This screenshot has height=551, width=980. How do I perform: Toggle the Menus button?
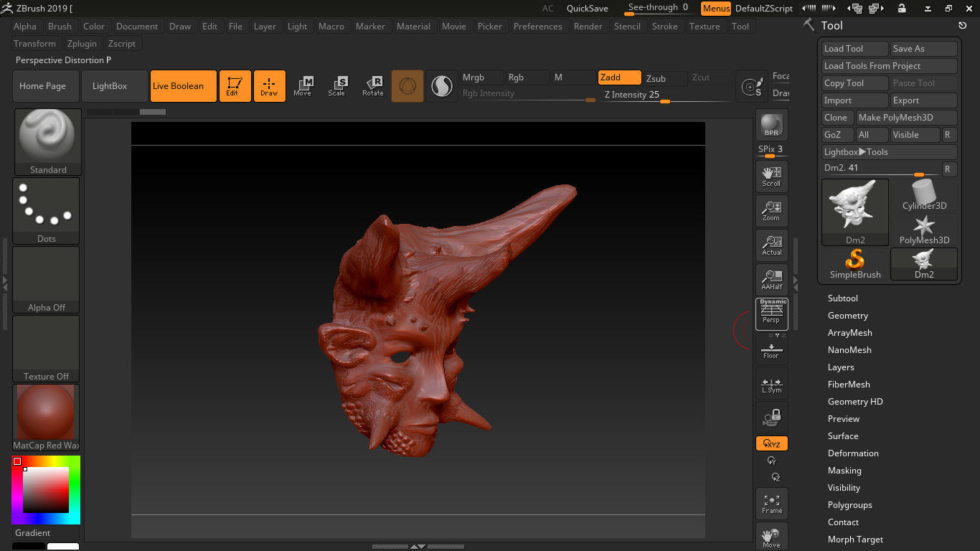(x=716, y=9)
